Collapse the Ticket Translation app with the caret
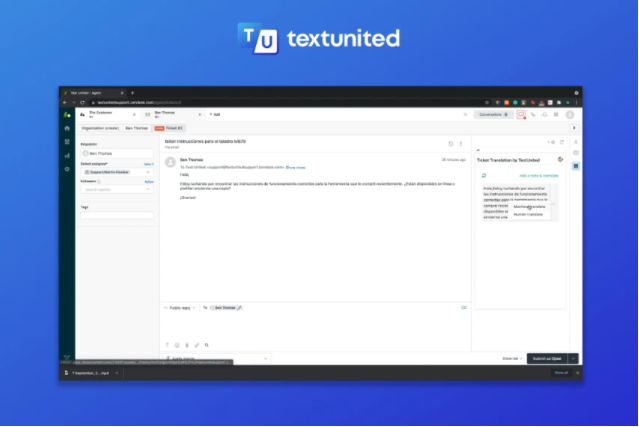Screen dimensions: 639x427 [478, 150]
